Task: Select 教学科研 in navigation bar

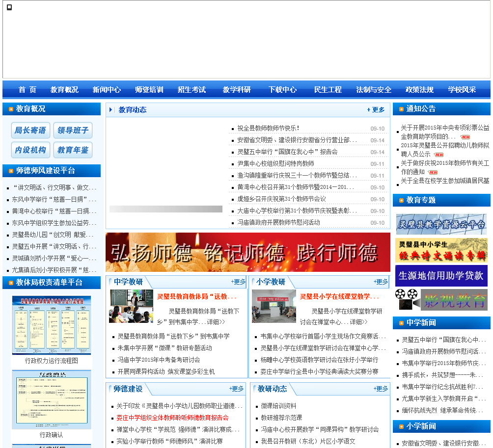Action: (237, 90)
